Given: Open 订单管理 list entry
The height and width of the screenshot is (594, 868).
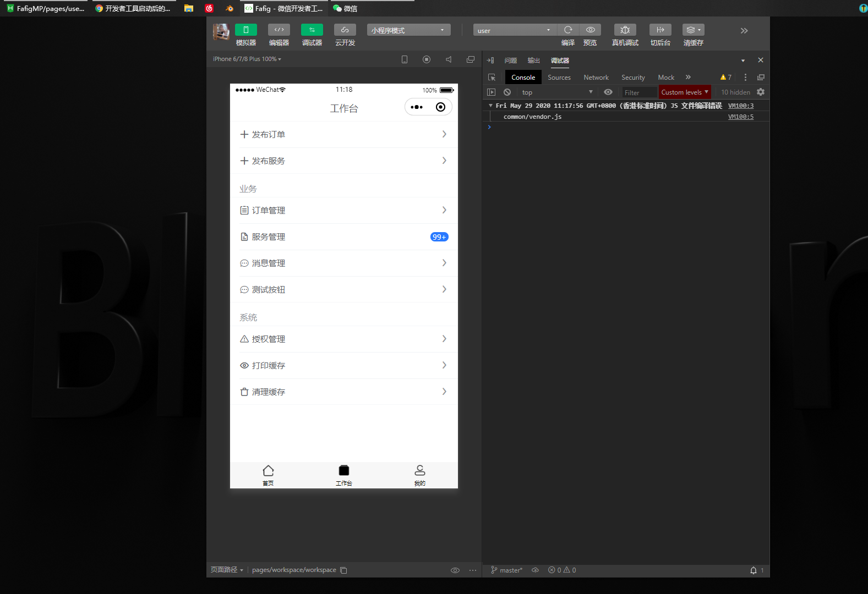Looking at the screenshot, I should (x=344, y=211).
